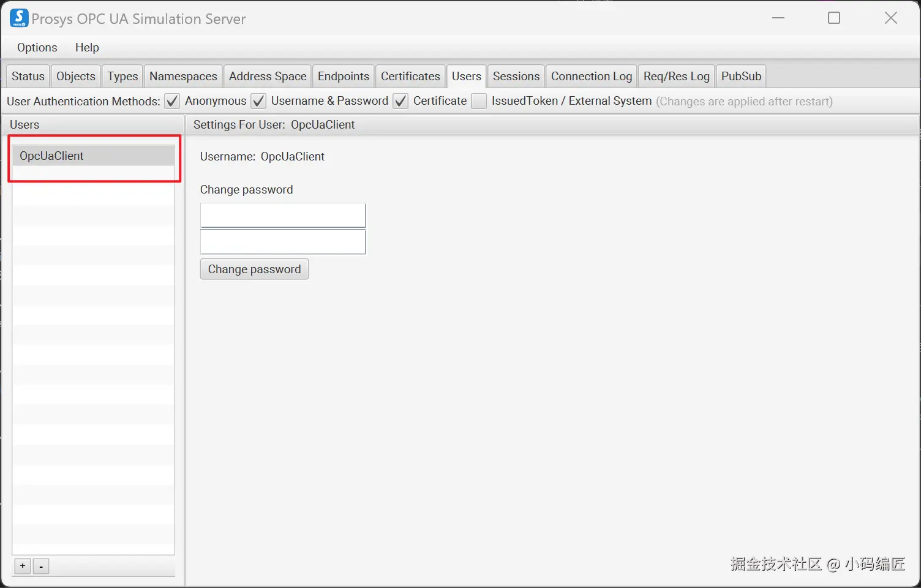This screenshot has height=588, width=921.
Task: Click the Prosys app logo icon
Action: (x=19, y=18)
